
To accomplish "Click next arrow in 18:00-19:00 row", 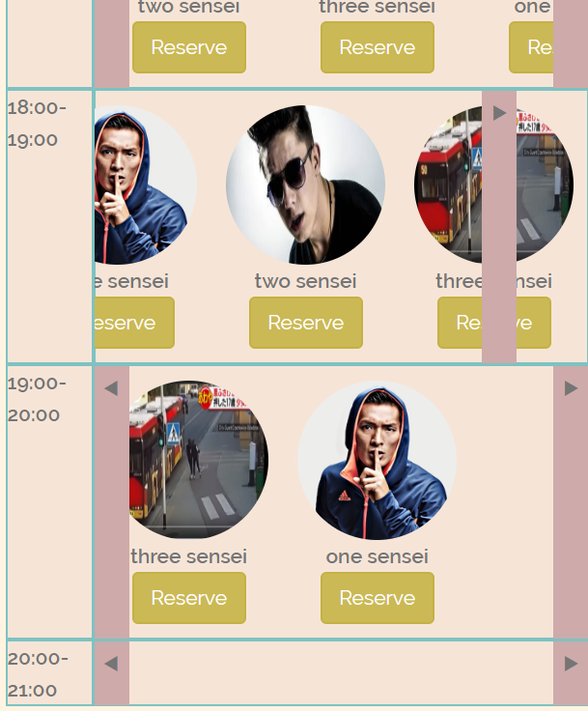I will tap(499, 113).
